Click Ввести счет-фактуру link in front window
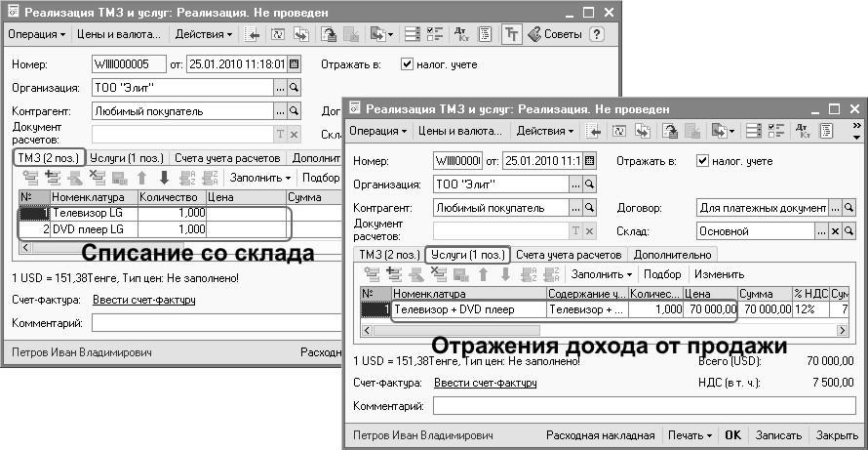 click(485, 383)
